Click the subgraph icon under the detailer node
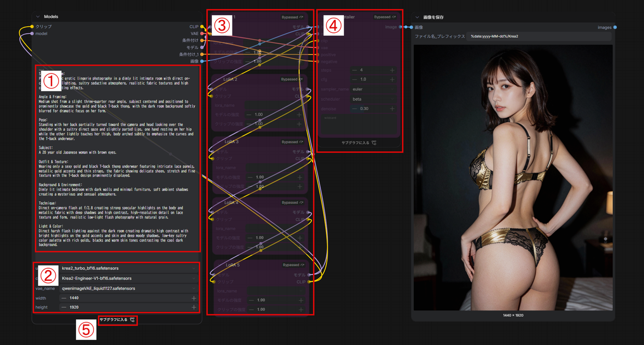Image resolution: width=644 pixels, height=345 pixels. tap(374, 143)
